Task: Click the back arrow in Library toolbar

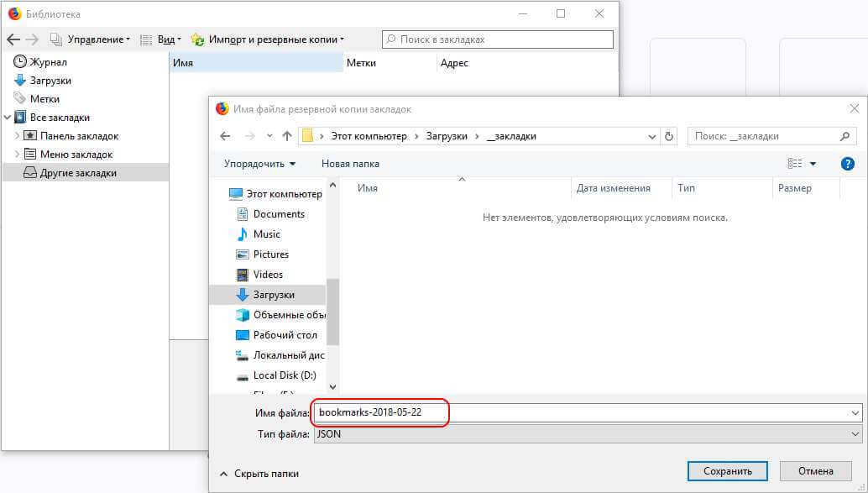Action: pos(13,39)
